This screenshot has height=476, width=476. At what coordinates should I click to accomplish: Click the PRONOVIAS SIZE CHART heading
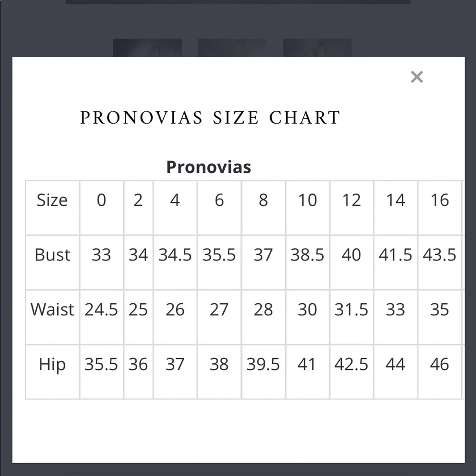pyautogui.click(x=210, y=118)
